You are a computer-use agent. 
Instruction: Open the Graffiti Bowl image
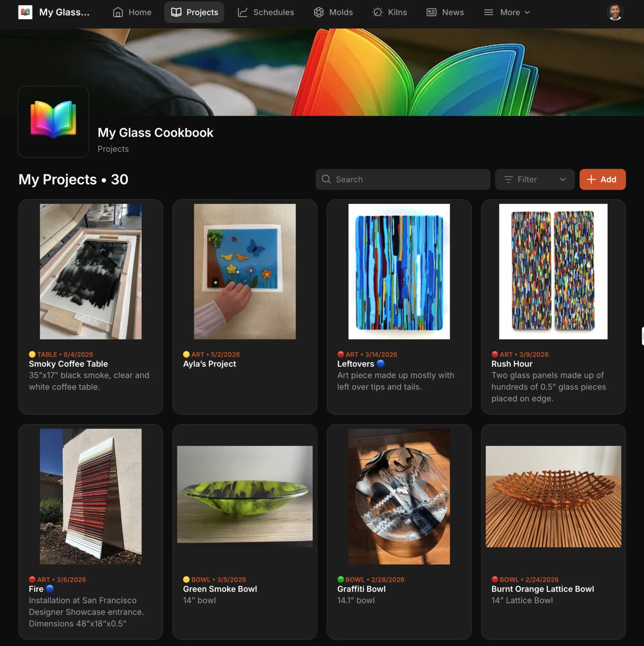pyautogui.click(x=399, y=496)
